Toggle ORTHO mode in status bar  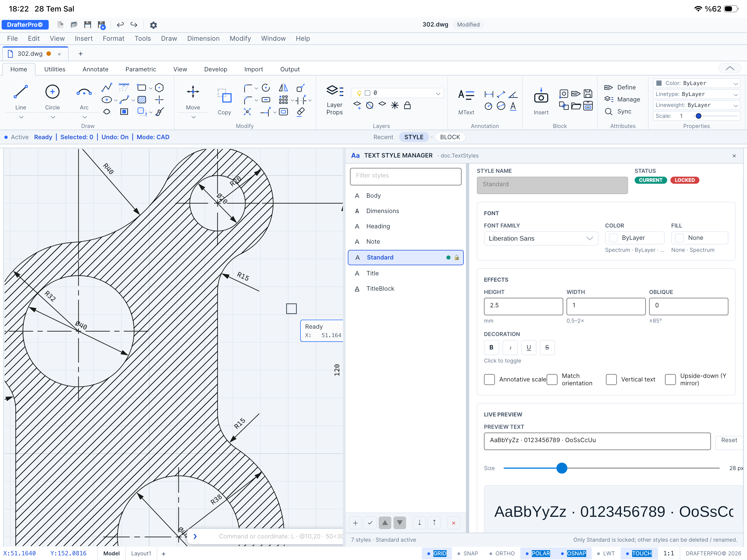(x=502, y=553)
